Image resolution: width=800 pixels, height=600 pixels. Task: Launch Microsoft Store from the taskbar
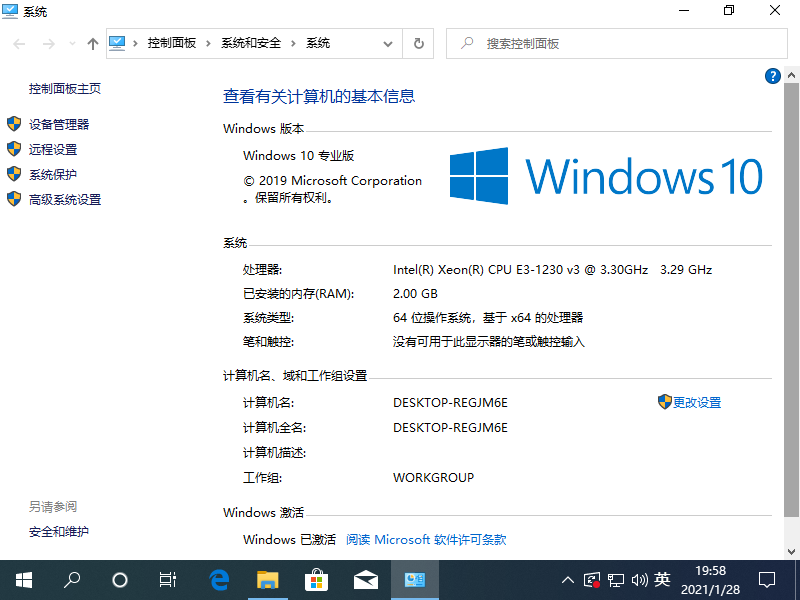point(316,579)
